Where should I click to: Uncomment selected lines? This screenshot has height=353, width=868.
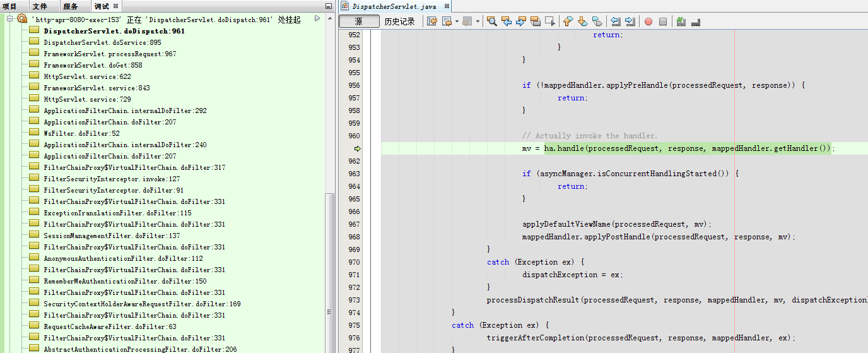tap(696, 21)
